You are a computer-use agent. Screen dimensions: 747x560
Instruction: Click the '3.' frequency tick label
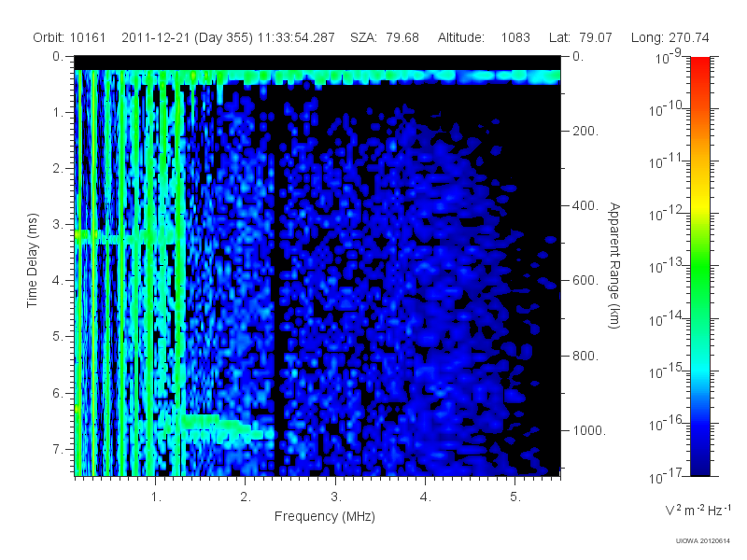tap(336, 497)
